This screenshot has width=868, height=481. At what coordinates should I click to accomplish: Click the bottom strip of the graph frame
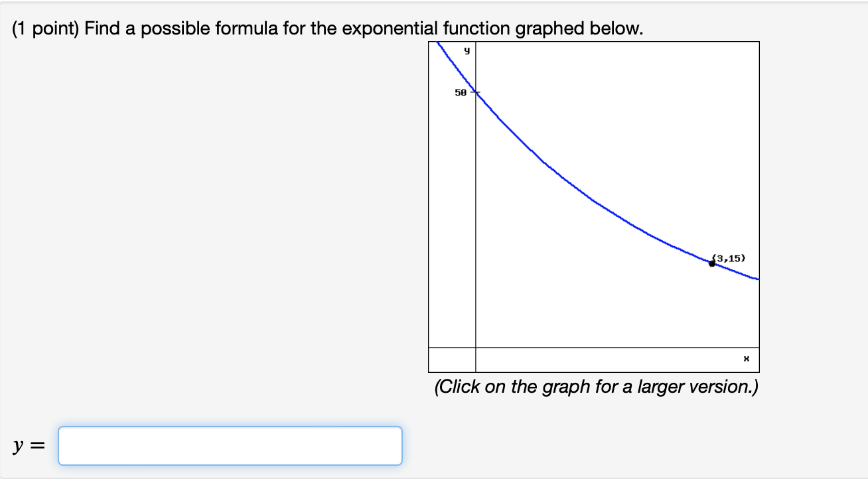[x=597, y=360]
